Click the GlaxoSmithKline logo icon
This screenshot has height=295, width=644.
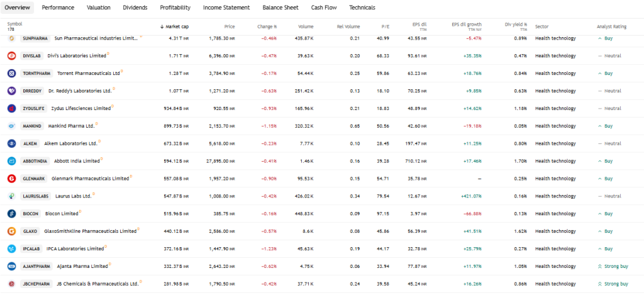pyautogui.click(x=11, y=231)
